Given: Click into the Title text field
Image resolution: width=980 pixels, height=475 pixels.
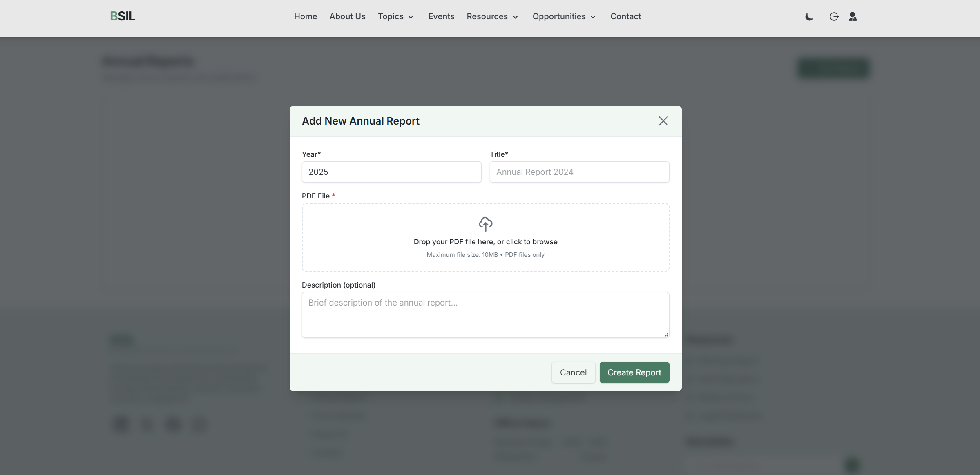Looking at the screenshot, I should click(579, 172).
